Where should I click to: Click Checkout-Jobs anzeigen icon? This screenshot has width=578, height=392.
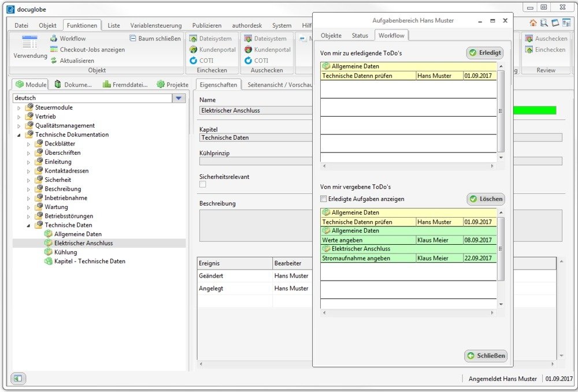pos(54,50)
